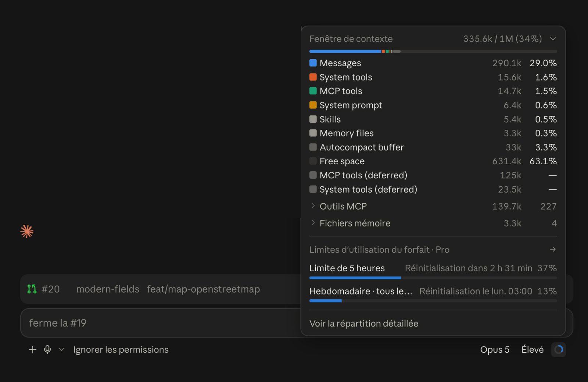
Task: Expand the Fichiers mémoire row
Action: pyautogui.click(x=433, y=223)
